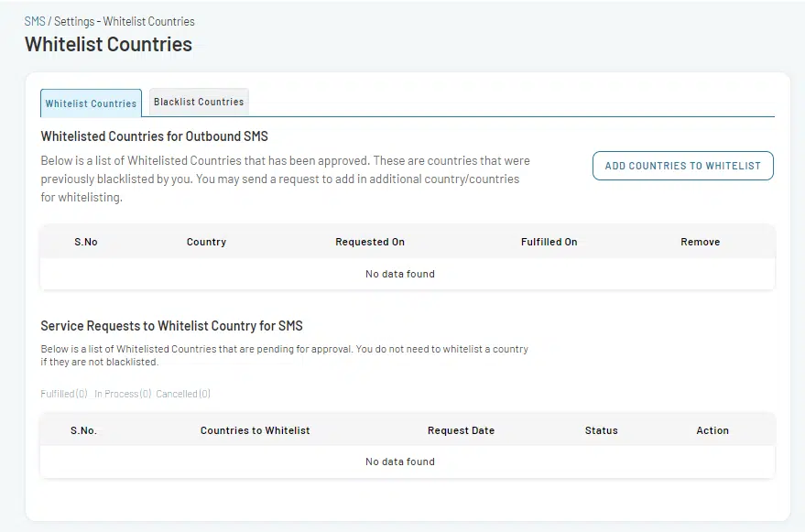Image resolution: width=805 pixels, height=532 pixels.
Task: Select the Remove column header
Action: pos(701,242)
